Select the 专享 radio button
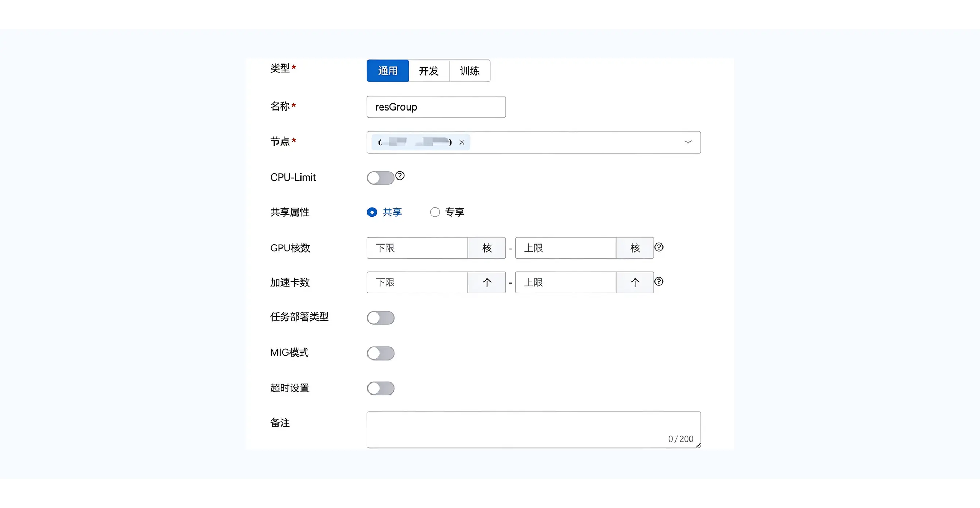980x508 pixels. coord(435,212)
